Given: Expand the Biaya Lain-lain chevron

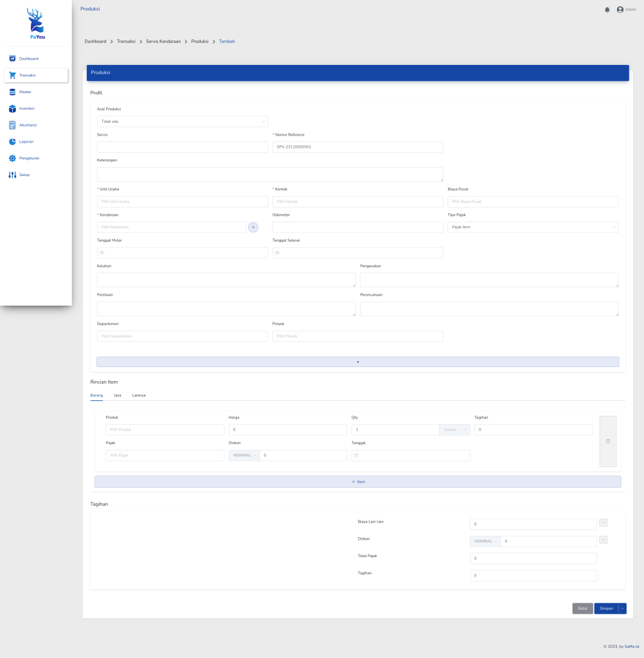Looking at the screenshot, I should point(604,523).
